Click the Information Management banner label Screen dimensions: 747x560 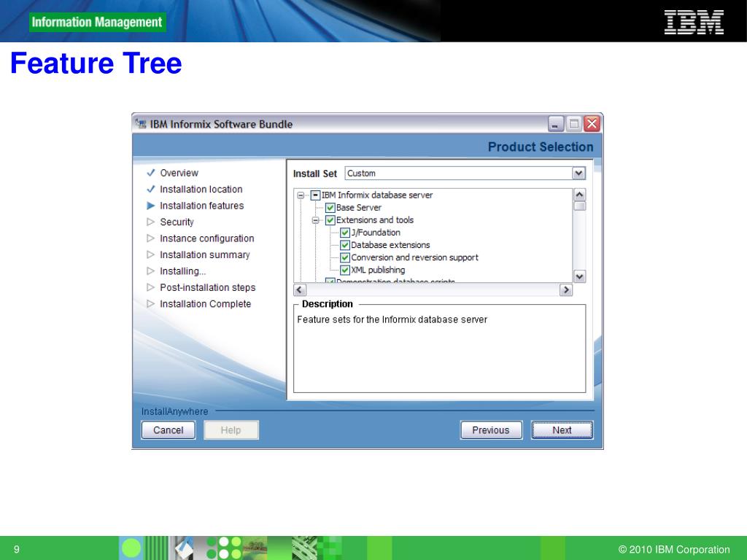tap(97, 23)
